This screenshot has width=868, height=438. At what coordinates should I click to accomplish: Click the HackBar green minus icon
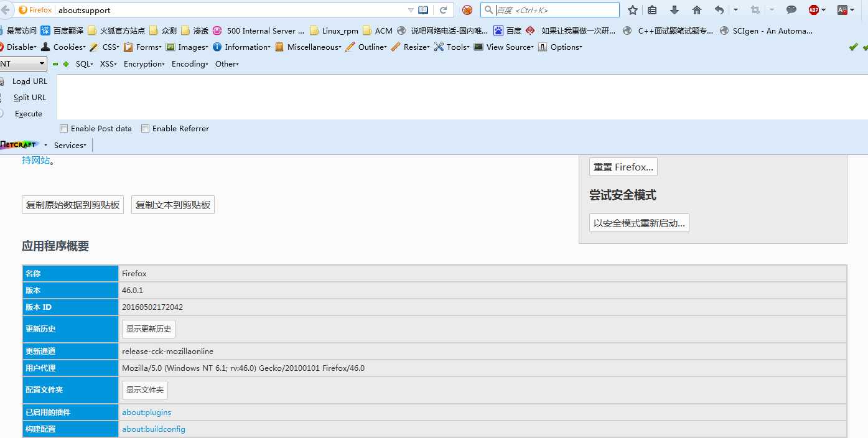pyautogui.click(x=55, y=64)
